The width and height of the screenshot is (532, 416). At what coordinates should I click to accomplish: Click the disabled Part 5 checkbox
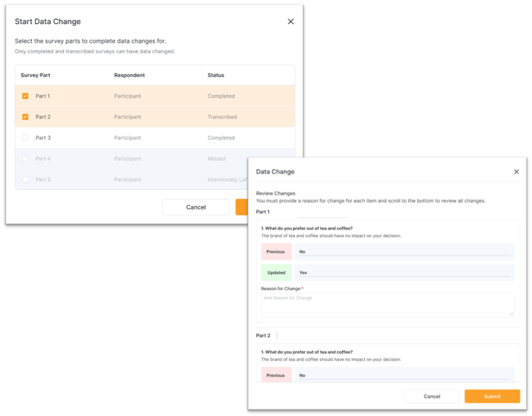click(x=25, y=180)
